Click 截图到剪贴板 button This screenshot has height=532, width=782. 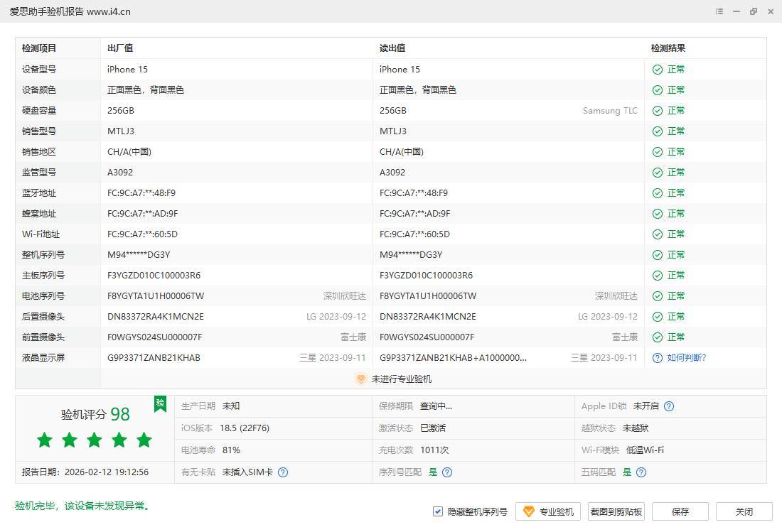(616, 511)
